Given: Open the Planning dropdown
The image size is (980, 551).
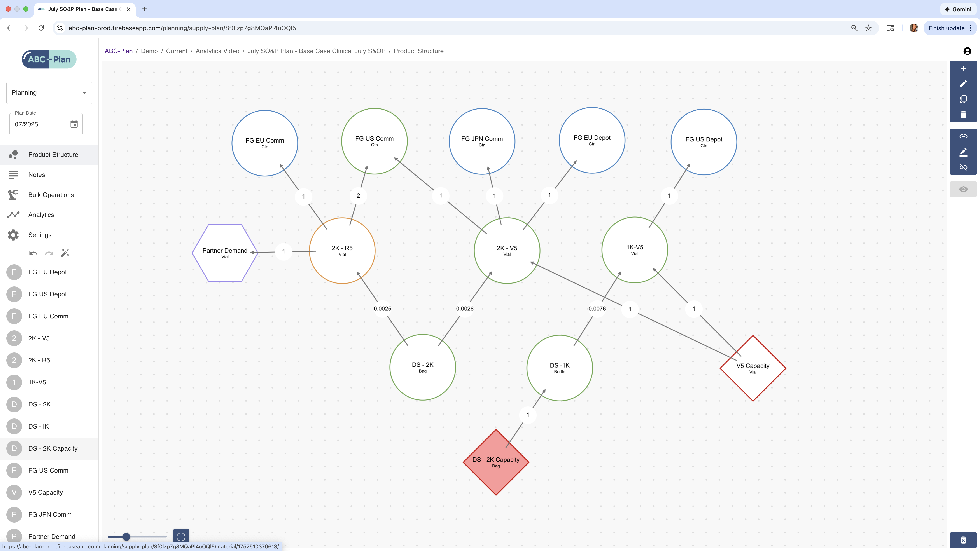Looking at the screenshot, I should [49, 92].
